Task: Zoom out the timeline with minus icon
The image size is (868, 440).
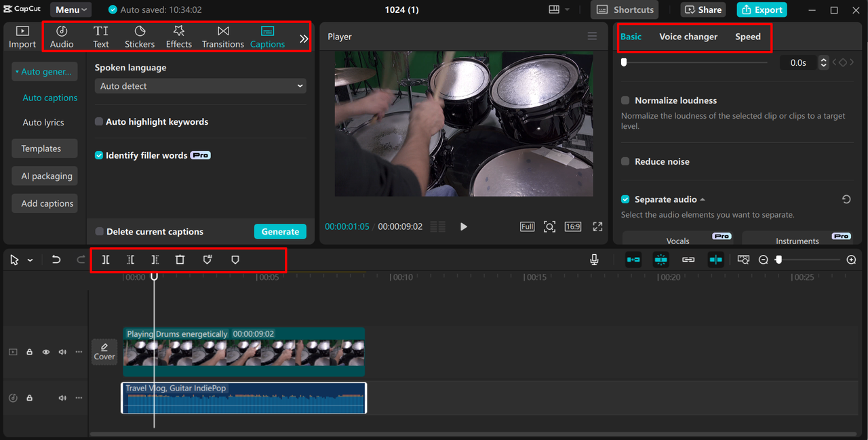Action: [764, 260]
